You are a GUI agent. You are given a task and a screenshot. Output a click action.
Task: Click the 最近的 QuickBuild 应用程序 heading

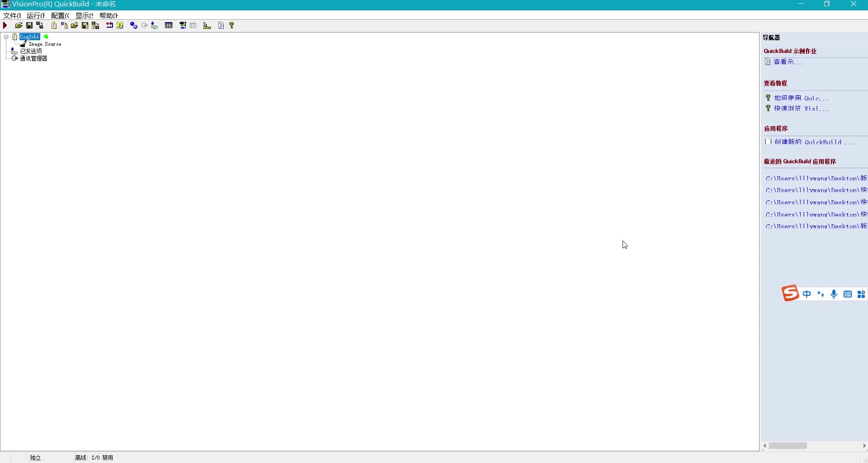point(800,162)
